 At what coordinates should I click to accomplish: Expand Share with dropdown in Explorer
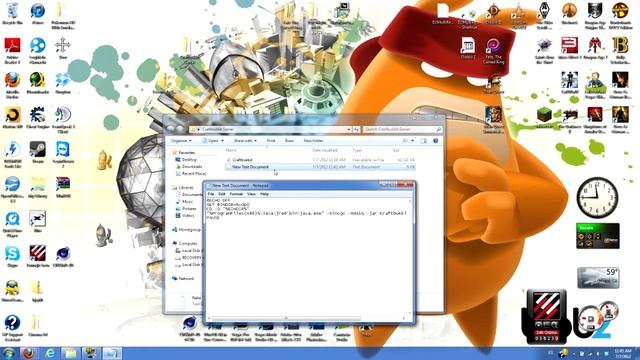[x=245, y=140]
